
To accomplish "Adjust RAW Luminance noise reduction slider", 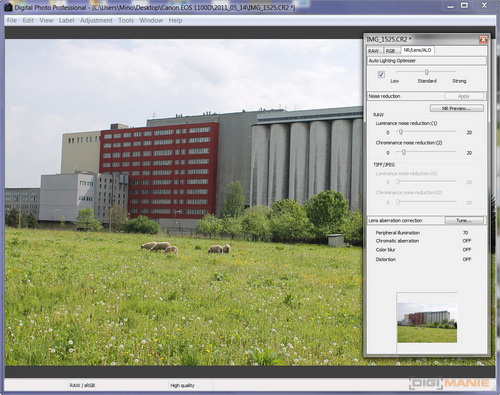I will pyautogui.click(x=401, y=132).
